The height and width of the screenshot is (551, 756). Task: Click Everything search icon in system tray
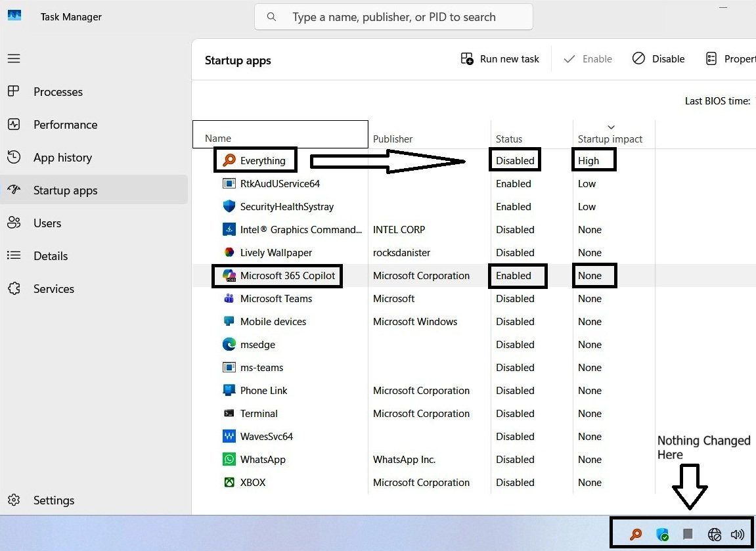[x=636, y=534]
